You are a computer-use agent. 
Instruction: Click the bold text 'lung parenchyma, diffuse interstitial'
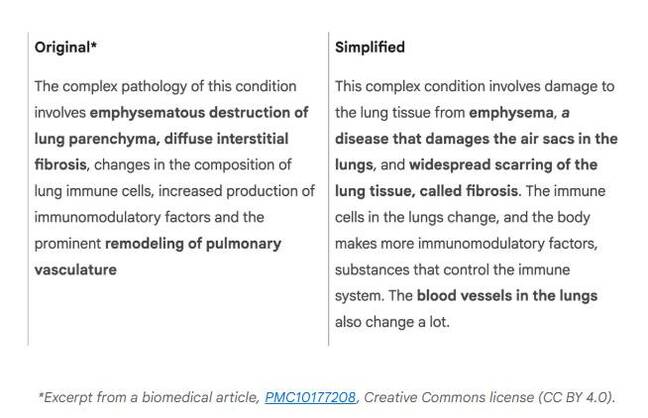(161, 139)
